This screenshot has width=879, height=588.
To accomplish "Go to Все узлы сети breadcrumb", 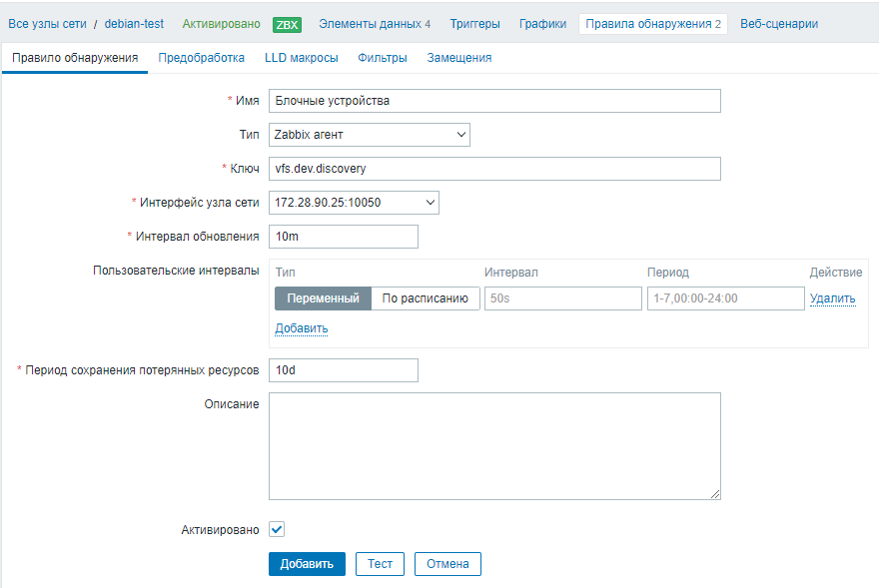I will click(x=48, y=24).
